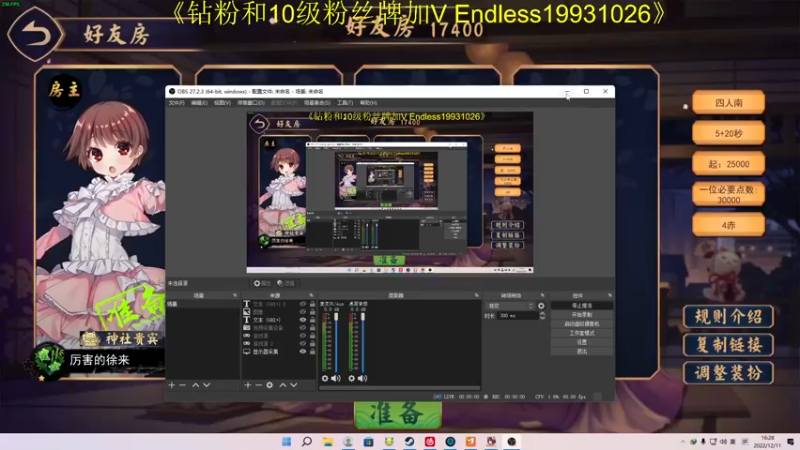Add a new source with the plus icon

point(247,385)
